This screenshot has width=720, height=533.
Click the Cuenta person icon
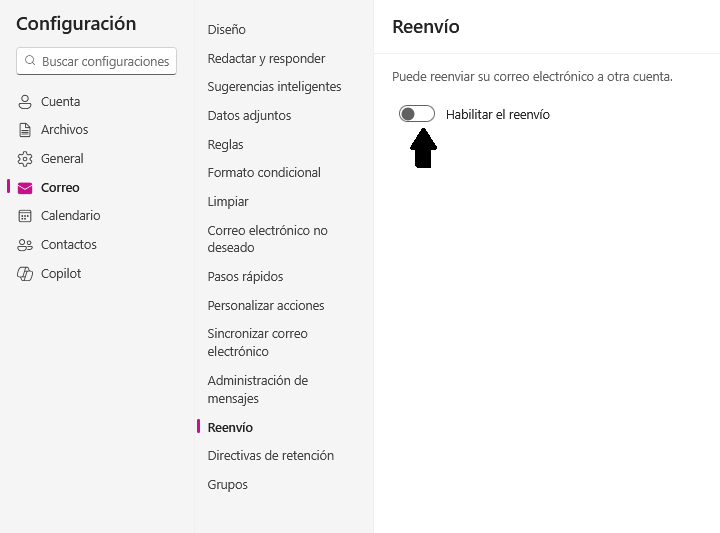[25, 102]
